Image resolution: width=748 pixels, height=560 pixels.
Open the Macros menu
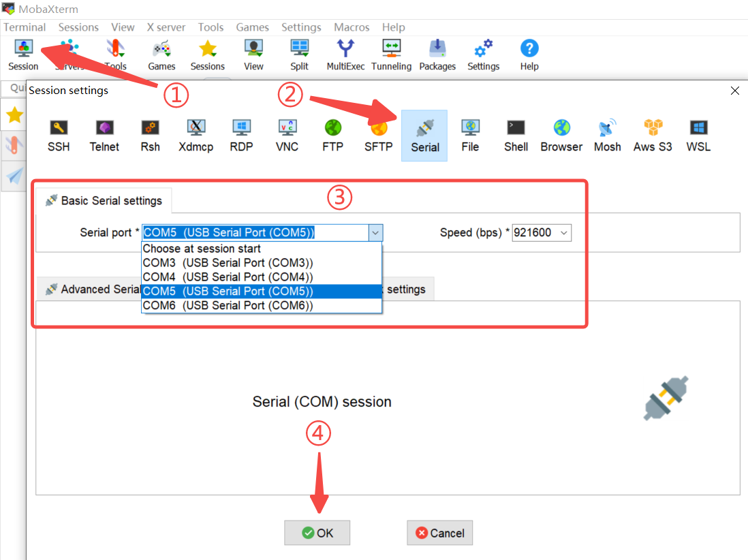point(352,27)
